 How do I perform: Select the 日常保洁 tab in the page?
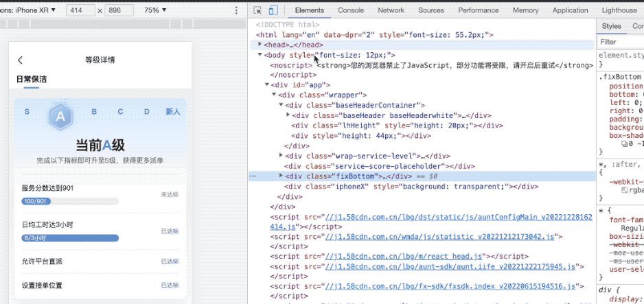[x=32, y=79]
